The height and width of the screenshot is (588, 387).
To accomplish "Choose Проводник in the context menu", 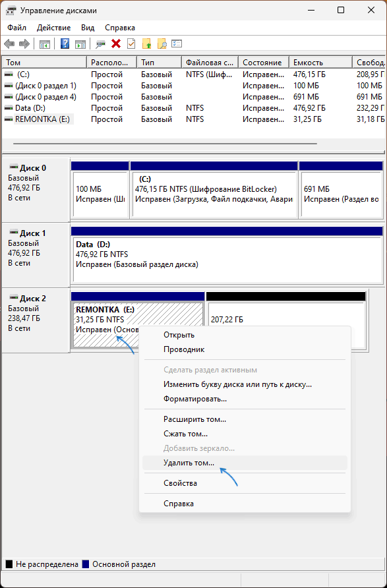I will 245,349.
